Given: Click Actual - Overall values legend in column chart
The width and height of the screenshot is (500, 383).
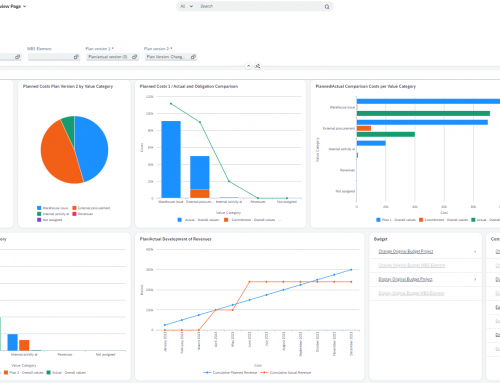Looking at the screenshot, I should click(x=198, y=220).
